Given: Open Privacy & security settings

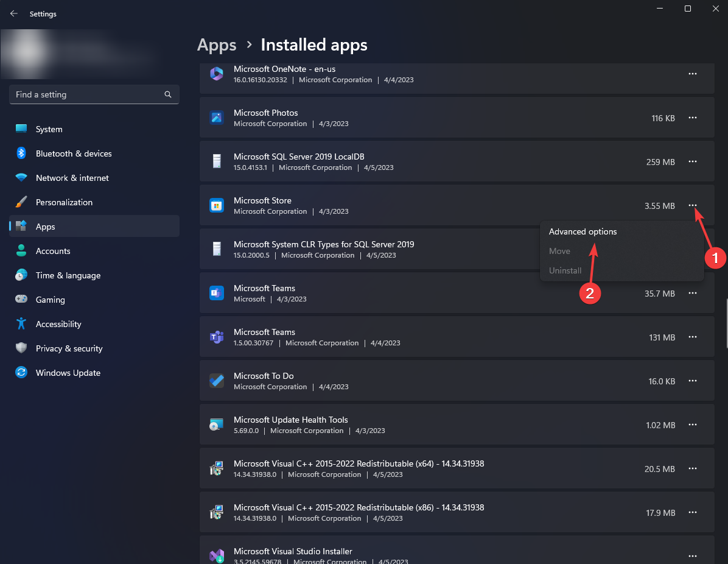Looking at the screenshot, I should click(x=69, y=348).
